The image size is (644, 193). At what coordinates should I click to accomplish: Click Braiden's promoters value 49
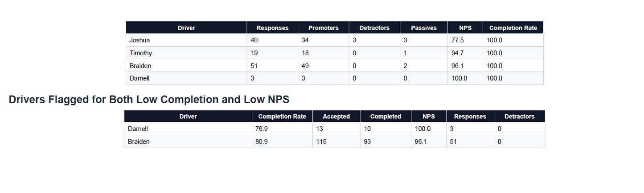pyautogui.click(x=305, y=66)
